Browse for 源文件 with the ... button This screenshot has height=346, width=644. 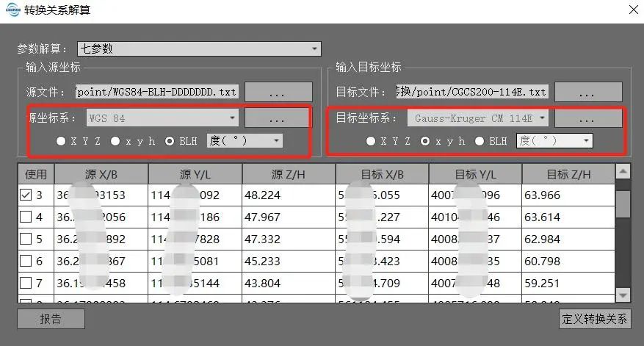[x=278, y=92]
